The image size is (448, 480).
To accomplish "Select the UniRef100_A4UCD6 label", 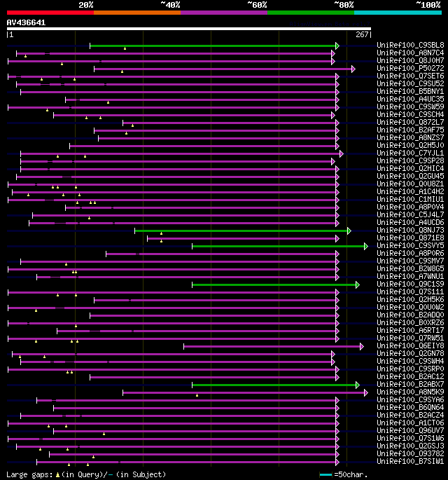I will [410, 223].
